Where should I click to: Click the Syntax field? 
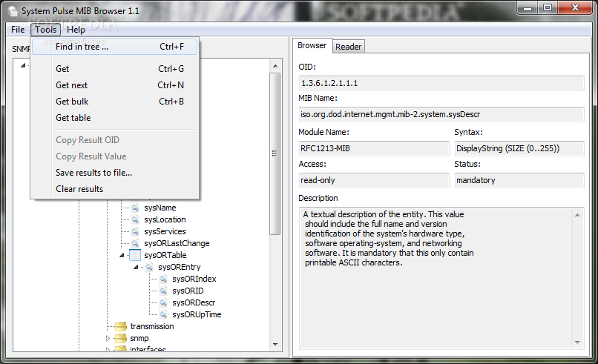click(x=519, y=148)
